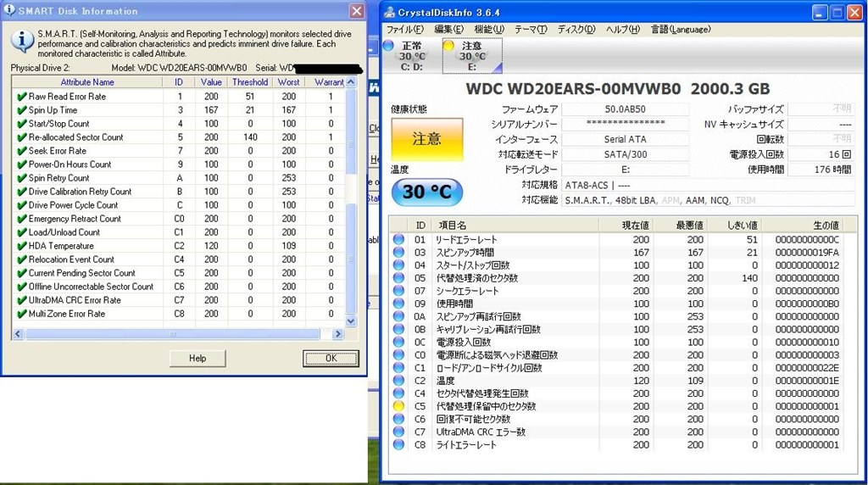Click the green check beside Re-allocated Sector Count
The height and width of the screenshot is (485, 868).
click(21, 137)
